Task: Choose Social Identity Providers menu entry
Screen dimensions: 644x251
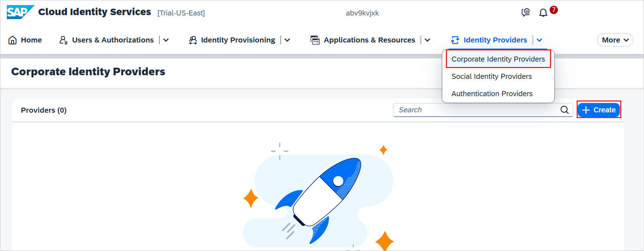Action: pyautogui.click(x=498, y=76)
